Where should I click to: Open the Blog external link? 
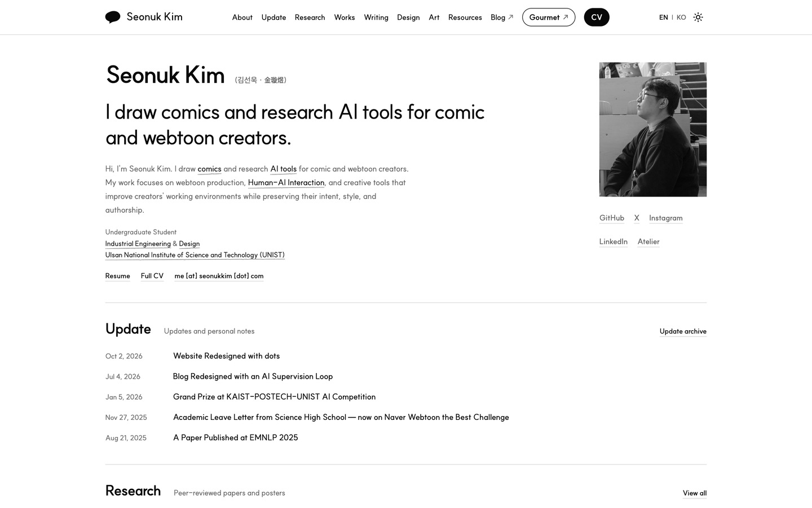502,17
